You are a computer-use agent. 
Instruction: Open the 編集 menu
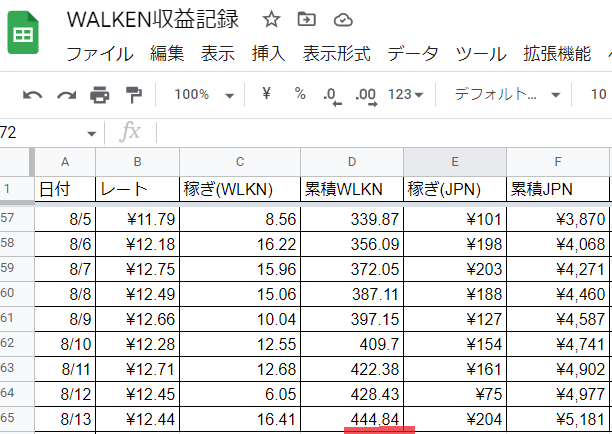coord(167,53)
